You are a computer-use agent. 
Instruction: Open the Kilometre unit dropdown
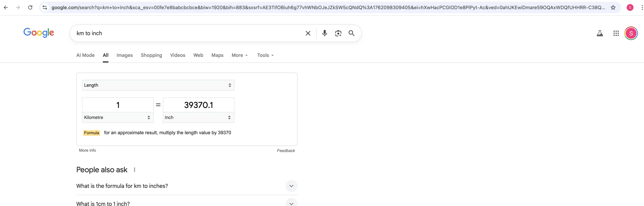click(x=117, y=117)
